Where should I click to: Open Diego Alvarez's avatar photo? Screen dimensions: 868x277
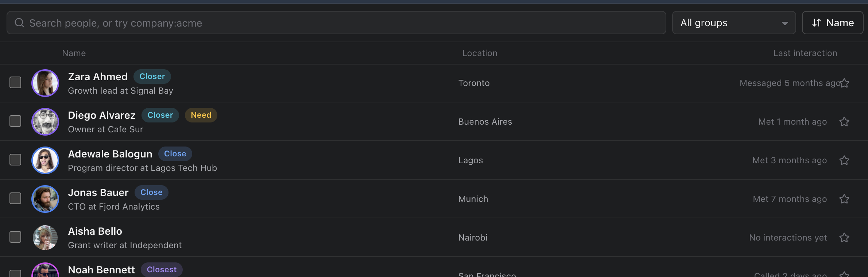[45, 122]
